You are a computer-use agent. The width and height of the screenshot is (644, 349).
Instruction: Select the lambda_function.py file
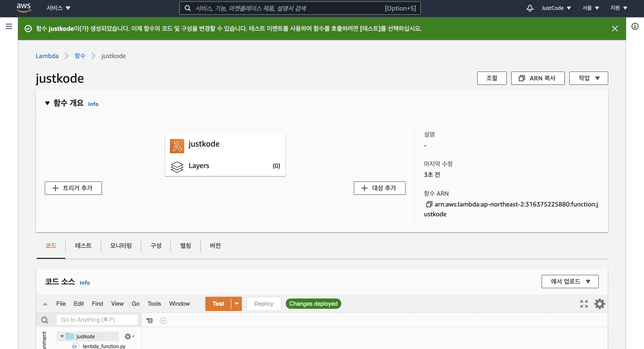[x=104, y=346]
